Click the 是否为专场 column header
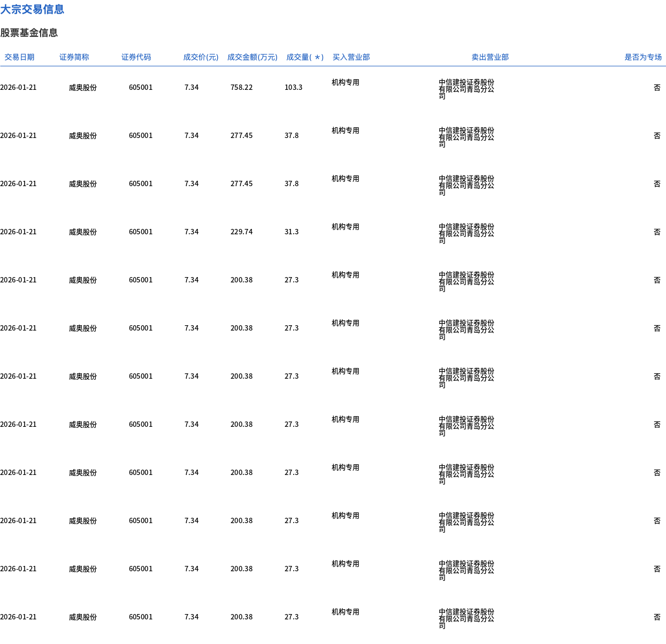The width and height of the screenshot is (666, 644). [643, 57]
